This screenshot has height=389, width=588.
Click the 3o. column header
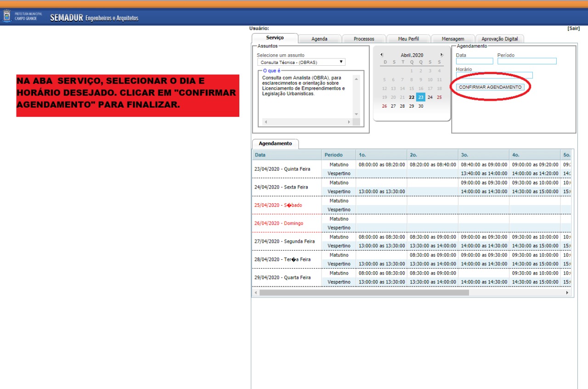tap(484, 155)
